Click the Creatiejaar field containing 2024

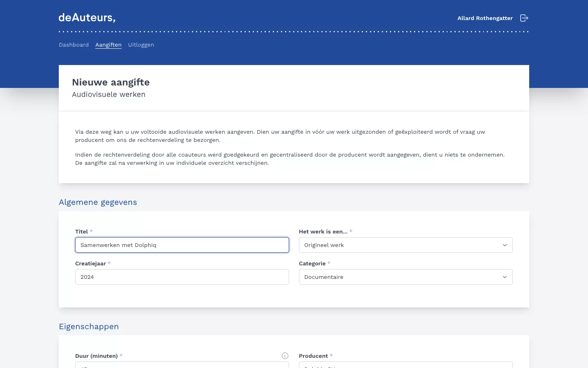182,277
